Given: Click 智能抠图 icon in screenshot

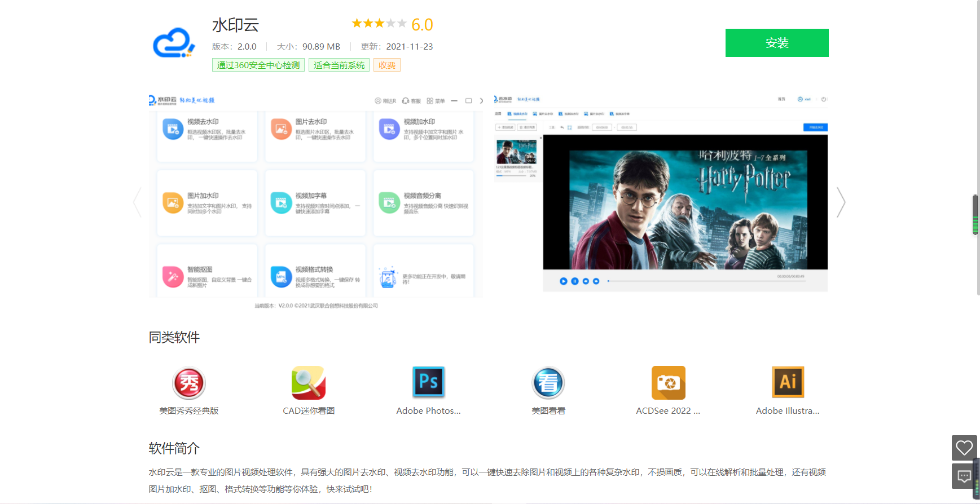Looking at the screenshot, I should click(x=172, y=277).
